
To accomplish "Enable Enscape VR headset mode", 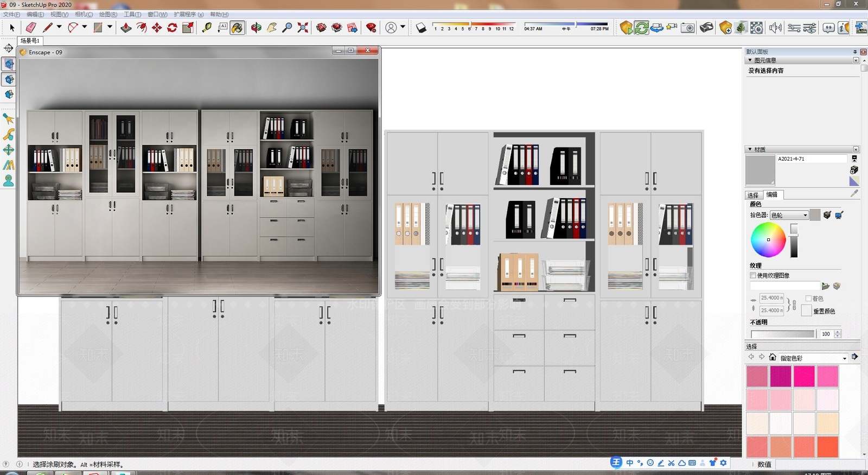I will [x=706, y=28].
